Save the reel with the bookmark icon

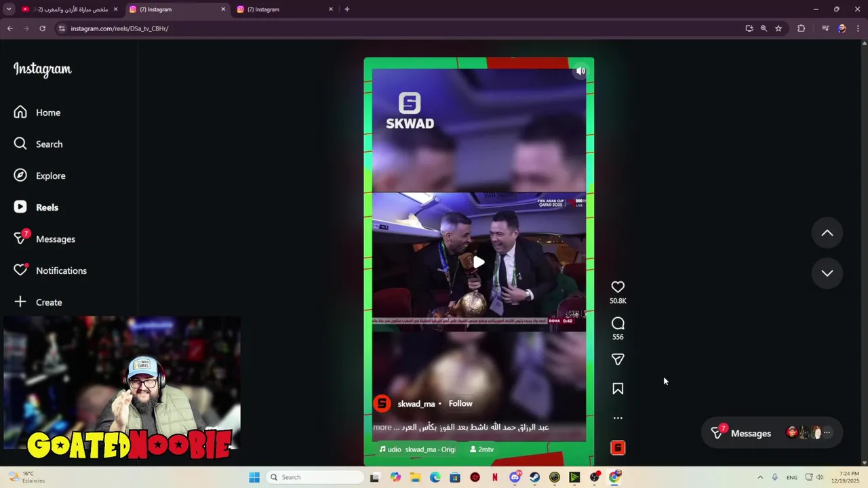(x=618, y=388)
